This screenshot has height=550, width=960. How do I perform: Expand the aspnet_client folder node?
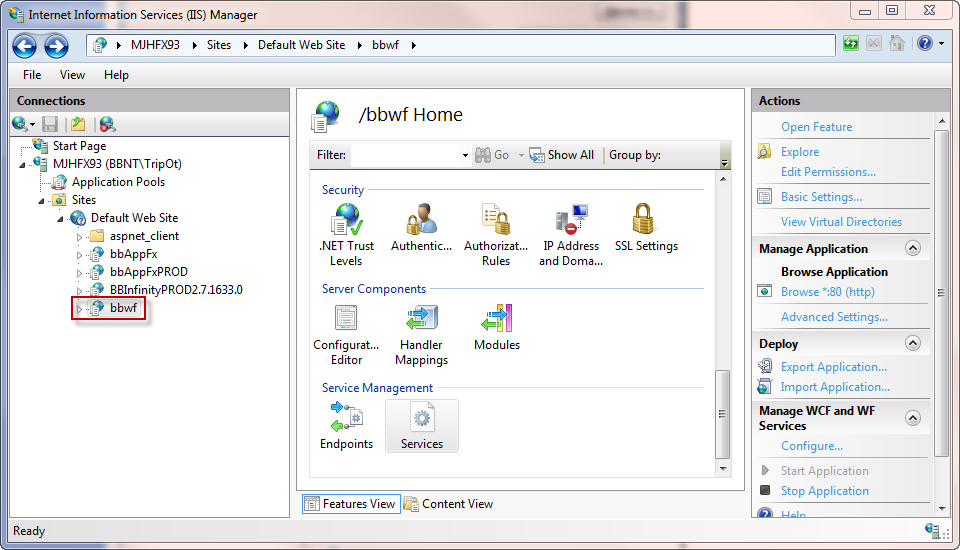click(x=80, y=237)
